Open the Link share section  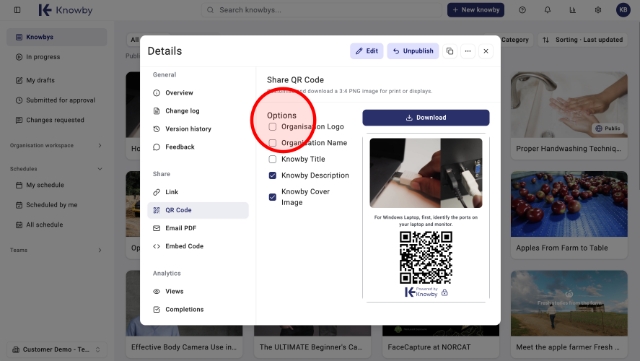tap(198, 192)
